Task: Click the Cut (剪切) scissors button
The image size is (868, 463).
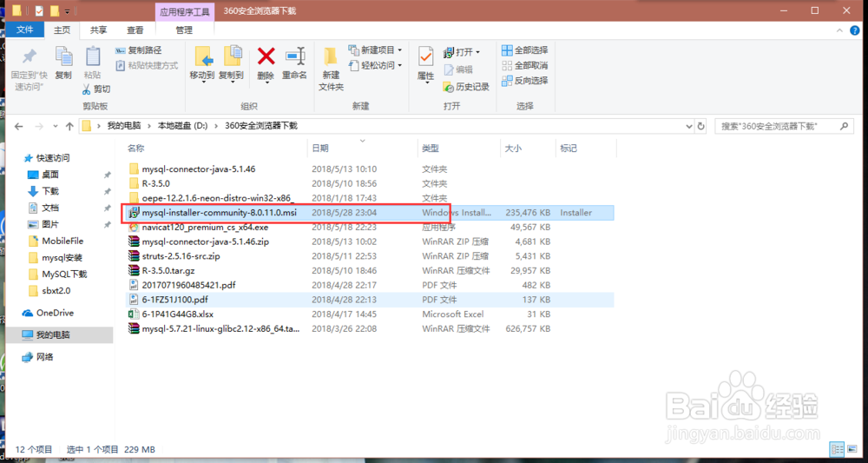Action: [96, 89]
